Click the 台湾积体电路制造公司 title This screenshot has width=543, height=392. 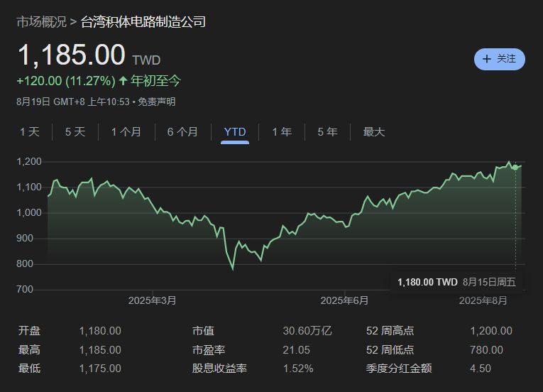[143, 22]
